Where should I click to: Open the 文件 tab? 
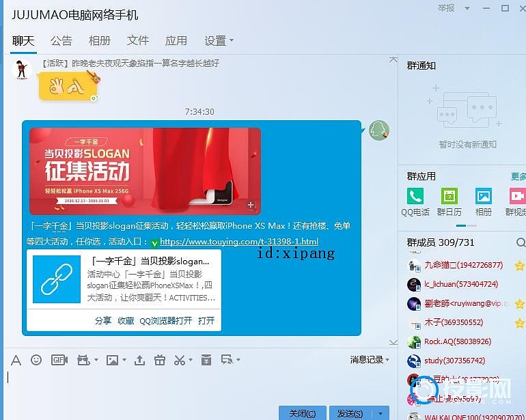point(138,41)
